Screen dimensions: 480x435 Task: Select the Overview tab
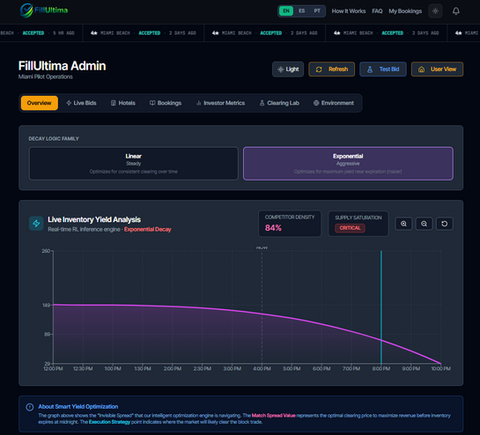(x=39, y=103)
